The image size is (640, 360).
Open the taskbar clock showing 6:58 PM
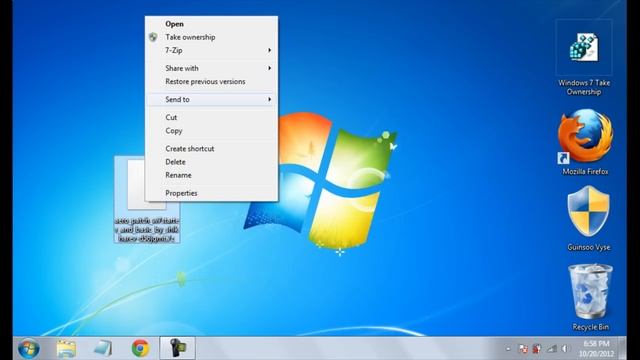pyautogui.click(x=596, y=349)
